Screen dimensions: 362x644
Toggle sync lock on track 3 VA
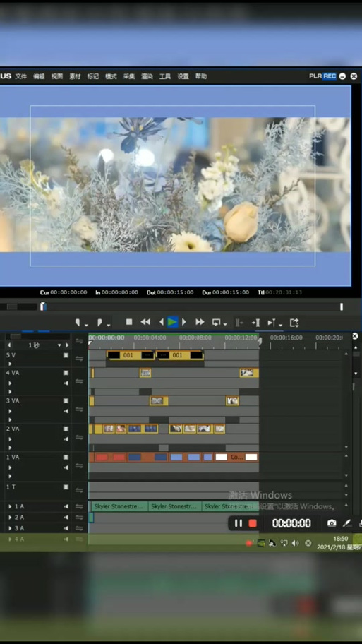[79, 410]
